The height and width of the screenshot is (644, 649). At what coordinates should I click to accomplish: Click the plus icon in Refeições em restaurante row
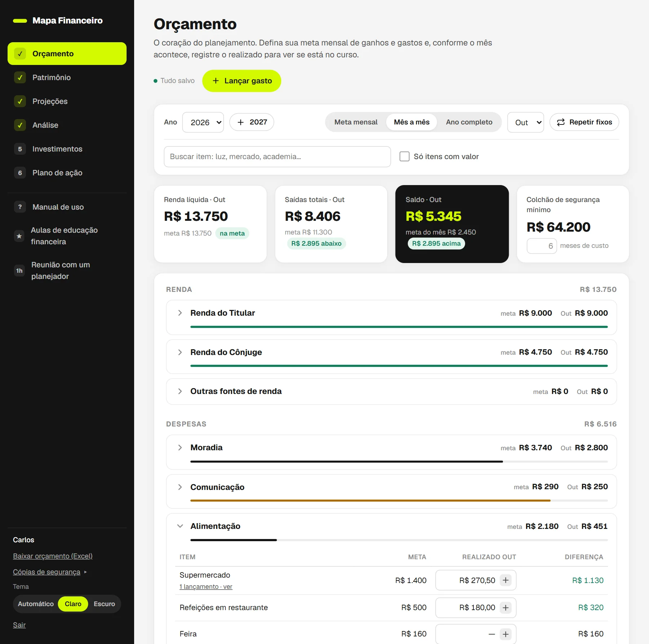click(x=505, y=608)
